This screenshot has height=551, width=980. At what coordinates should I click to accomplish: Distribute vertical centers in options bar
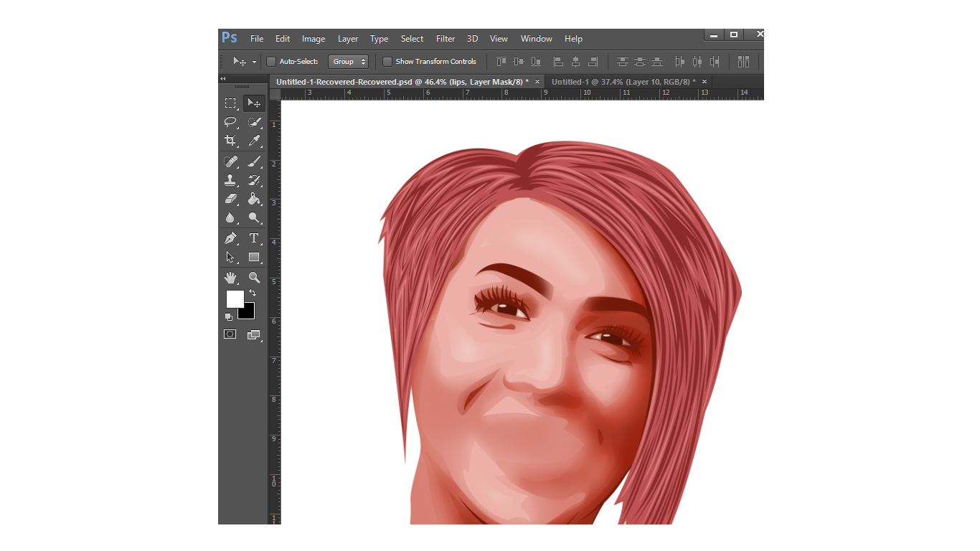pos(639,62)
